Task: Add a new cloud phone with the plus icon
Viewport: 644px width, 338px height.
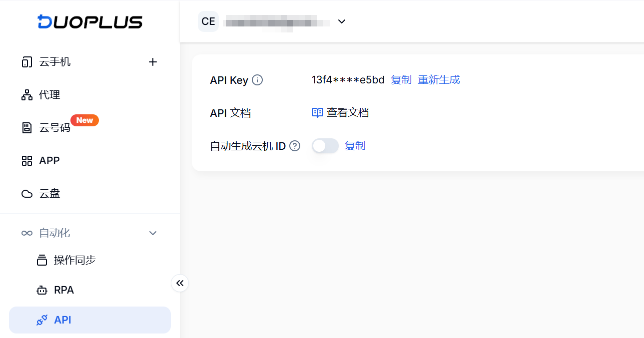Action: click(153, 62)
